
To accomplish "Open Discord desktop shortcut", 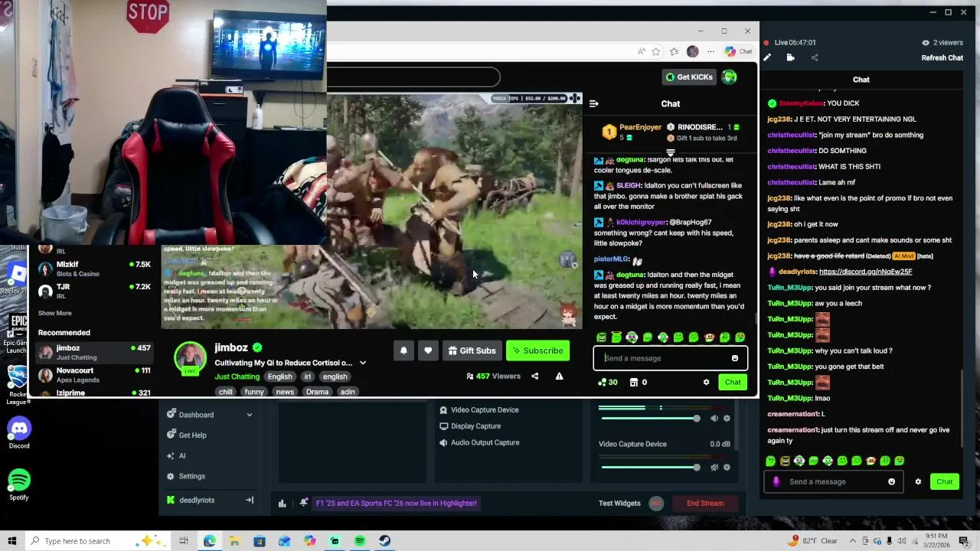I will coord(19,433).
